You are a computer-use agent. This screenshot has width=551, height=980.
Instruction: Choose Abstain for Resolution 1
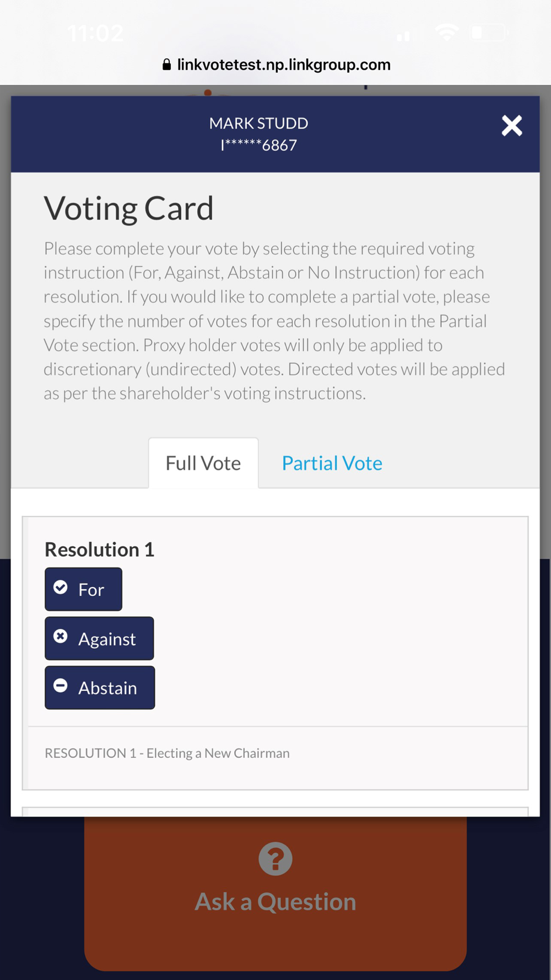click(x=100, y=687)
